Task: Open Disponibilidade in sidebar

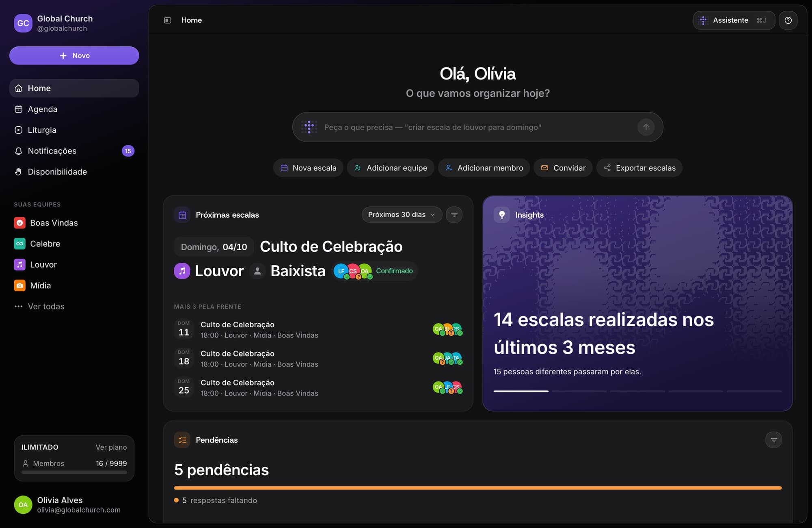Action: click(x=74, y=172)
